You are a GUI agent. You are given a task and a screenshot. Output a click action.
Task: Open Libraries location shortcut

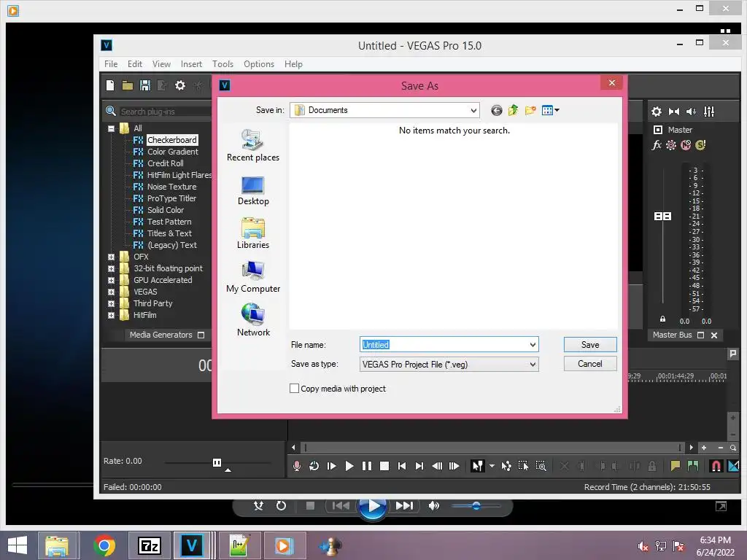click(x=253, y=233)
